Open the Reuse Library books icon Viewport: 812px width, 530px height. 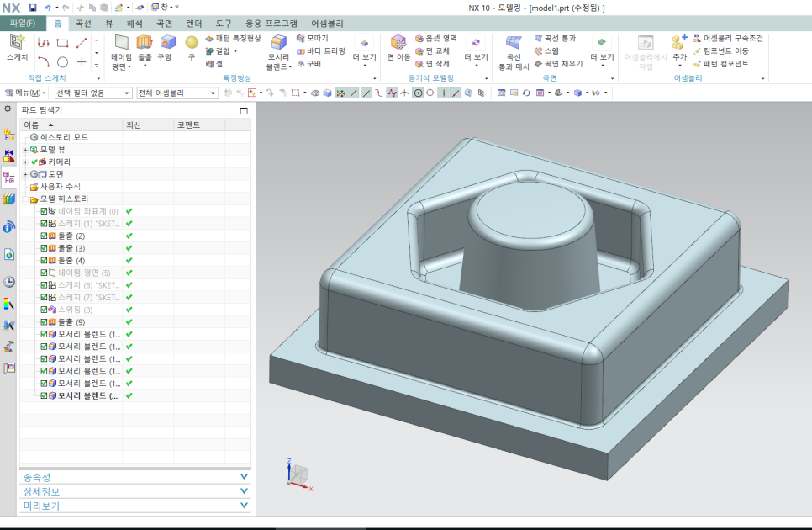(8, 199)
